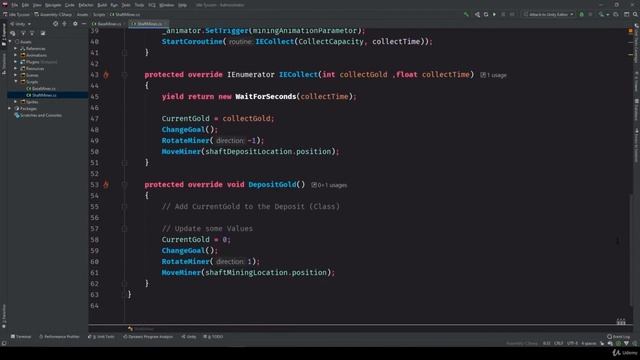This screenshot has width=640, height=360.
Task: Open the Terminal tool window
Action: [x=21, y=337]
